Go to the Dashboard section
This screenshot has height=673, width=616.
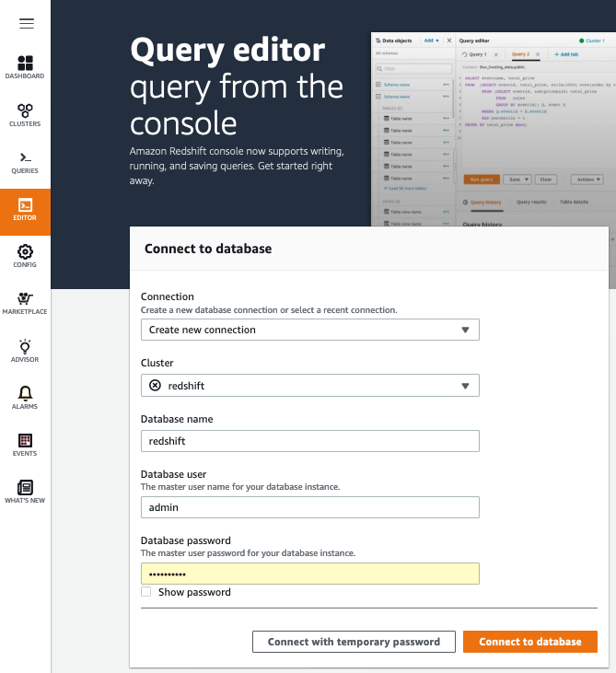pyautogui.click(x=26, y=66)
